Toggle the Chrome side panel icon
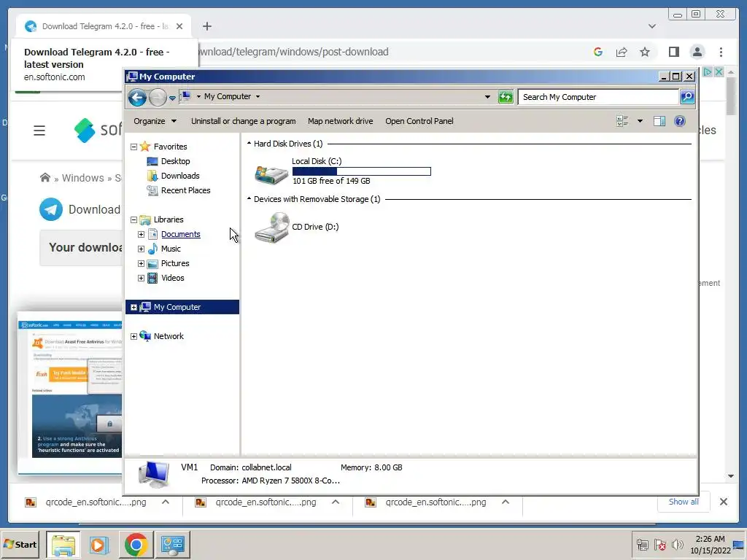The height and width of the screenshot is (560, 747). [x=673, y=52]
